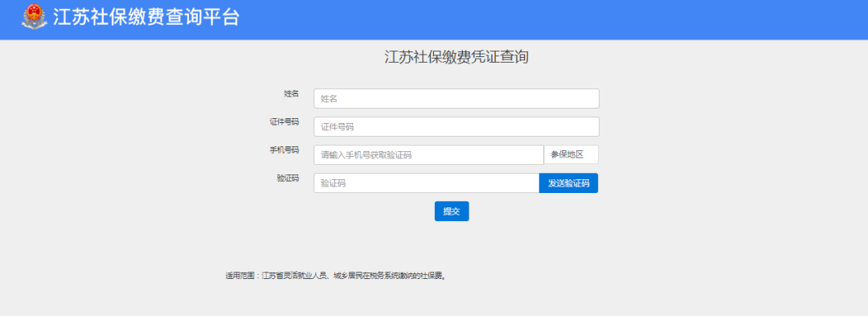Click the national tax emblem logo
The image size is (868, 316).
point(35,17)
